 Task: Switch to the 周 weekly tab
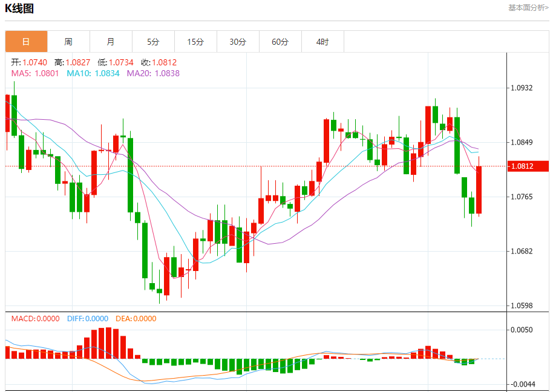[68, 42]
